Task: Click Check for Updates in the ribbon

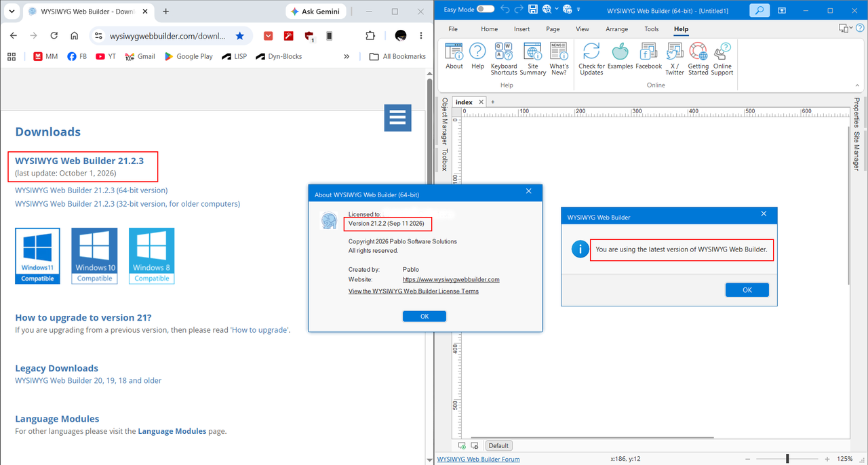Action: point(591,59)
